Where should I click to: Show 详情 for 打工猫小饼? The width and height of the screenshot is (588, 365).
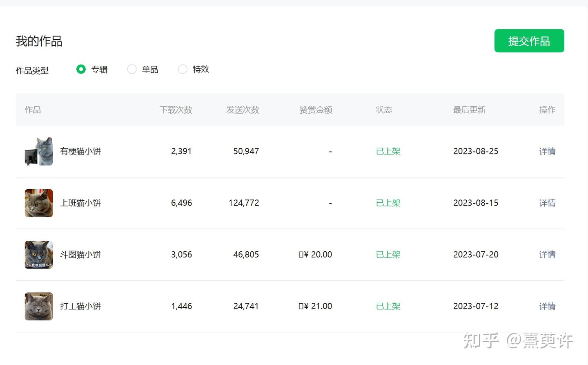click(547, 306)
